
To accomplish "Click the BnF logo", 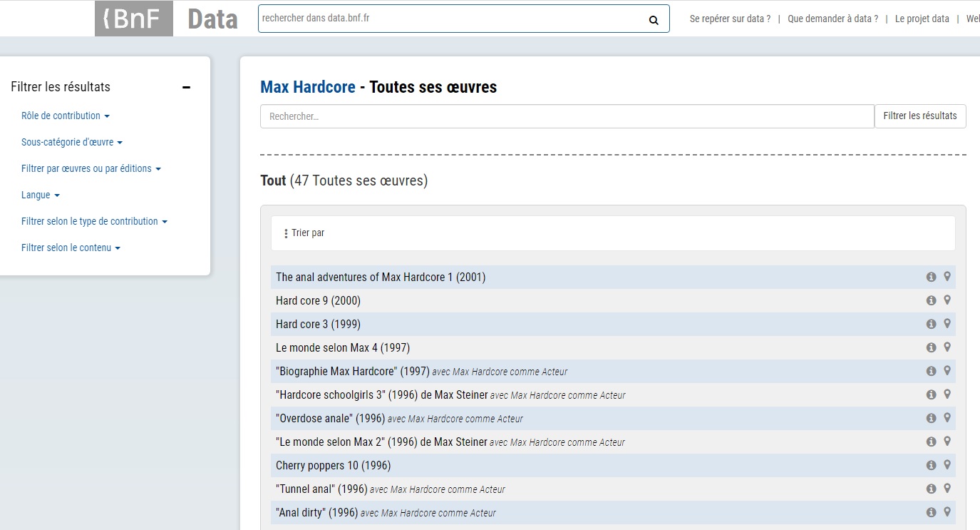I will pyautogui.click(x=133, y=19).
